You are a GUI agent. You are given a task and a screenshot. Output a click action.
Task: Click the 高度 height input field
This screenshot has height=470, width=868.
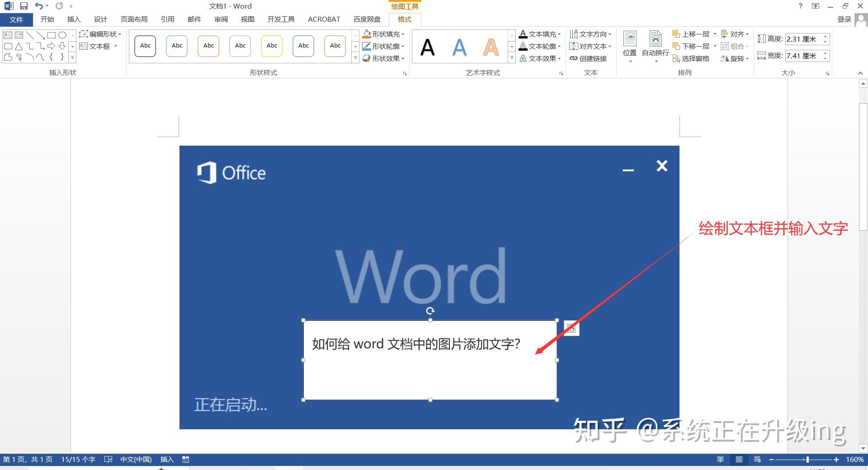point(803,39)
